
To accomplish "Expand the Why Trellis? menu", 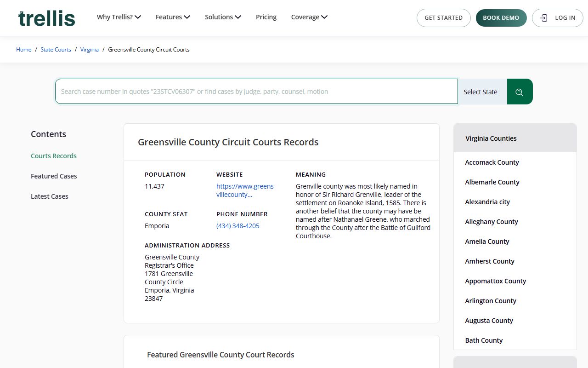I will (x=119, y=17).
